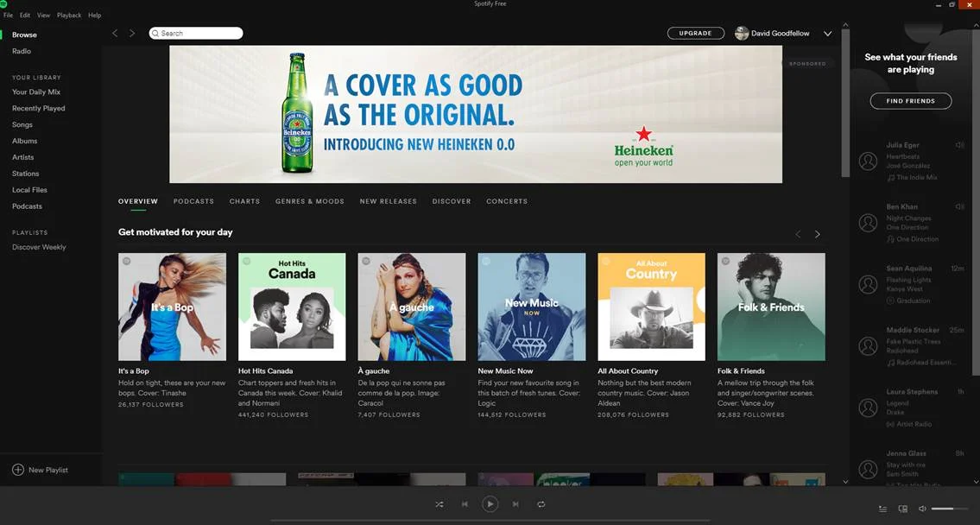Open Discover Weekly playlist in sidebar
This screenshot has height=525, width=980.
click(x=39, y=247)
